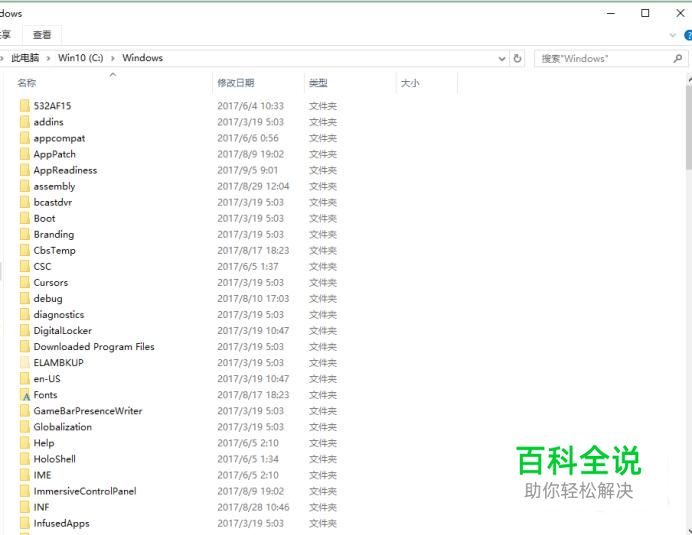692x535 pixels.
Task: Click the AppPatch folder icon
Action: click(x=25, y=154)
